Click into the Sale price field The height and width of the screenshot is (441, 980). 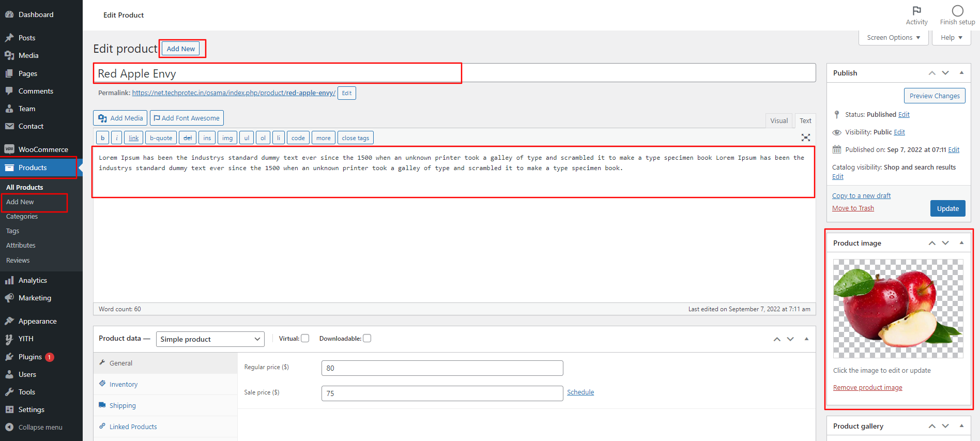pos(441,393)
